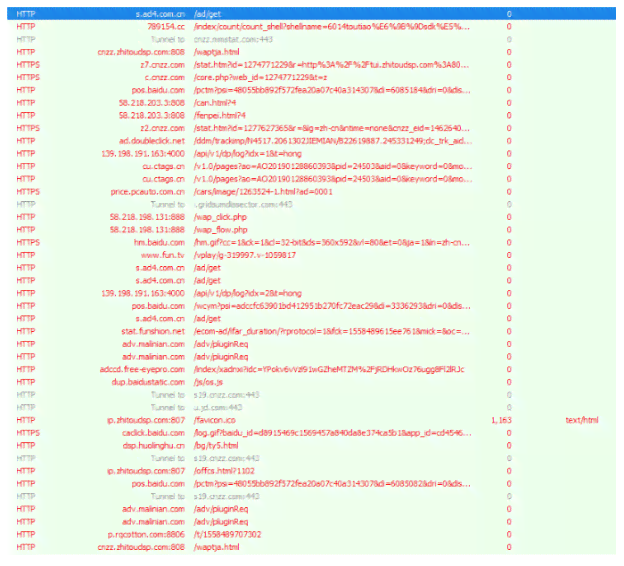This screenshot has width=624, height=566.
Task: Select the gridsumdissector.com:443 tunnel row
Action: point(311,205)
